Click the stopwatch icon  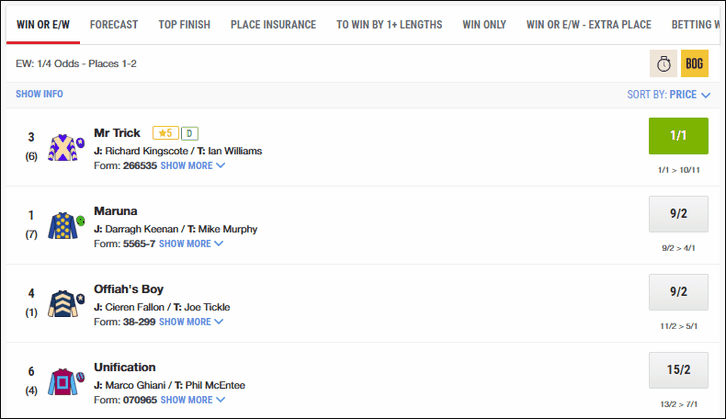664,63
